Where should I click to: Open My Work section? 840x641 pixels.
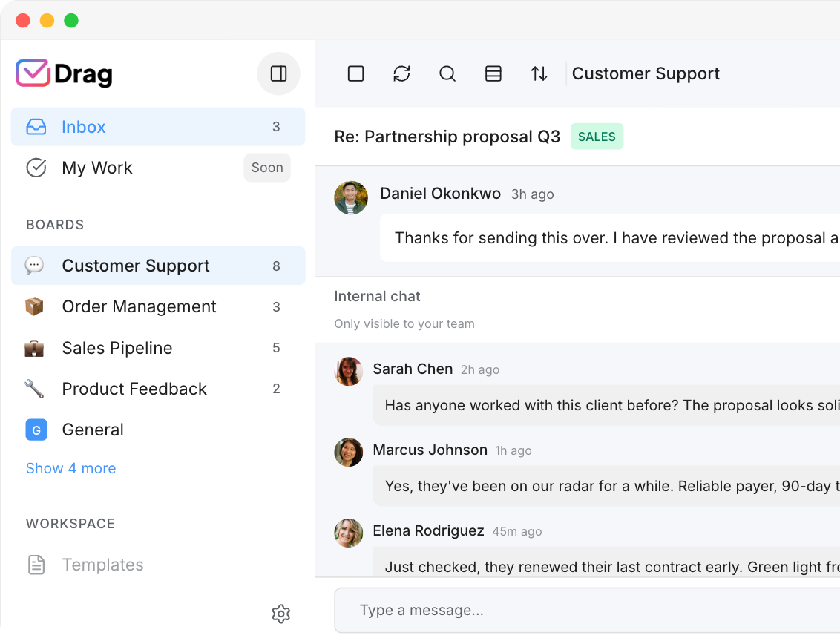[x=158, y=168]
